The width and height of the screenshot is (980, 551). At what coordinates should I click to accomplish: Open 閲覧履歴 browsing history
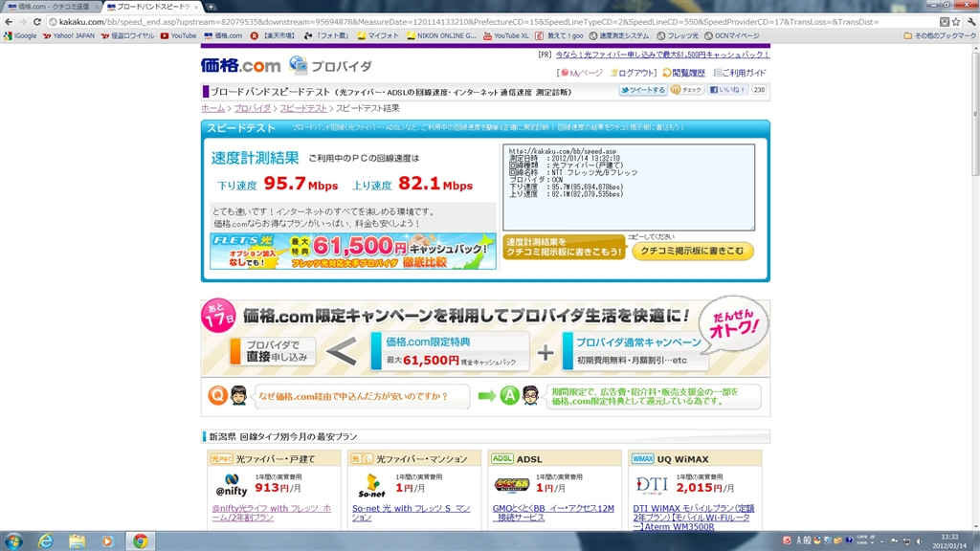[x=683, y=73]
